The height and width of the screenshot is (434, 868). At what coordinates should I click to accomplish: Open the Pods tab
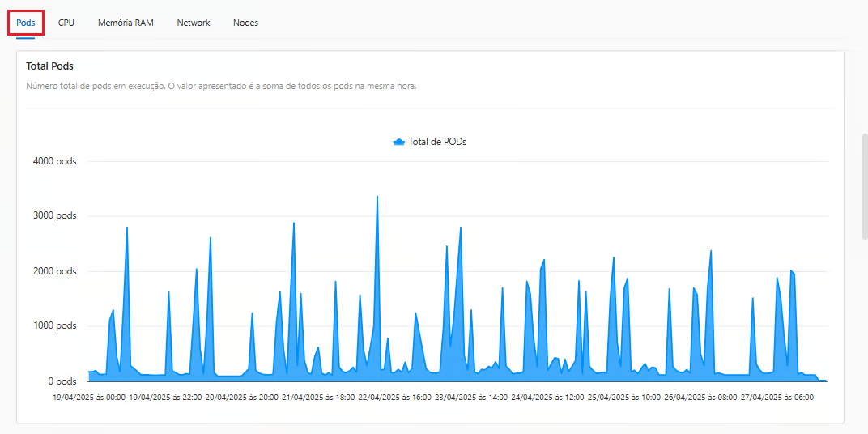(x=26, y=23)
